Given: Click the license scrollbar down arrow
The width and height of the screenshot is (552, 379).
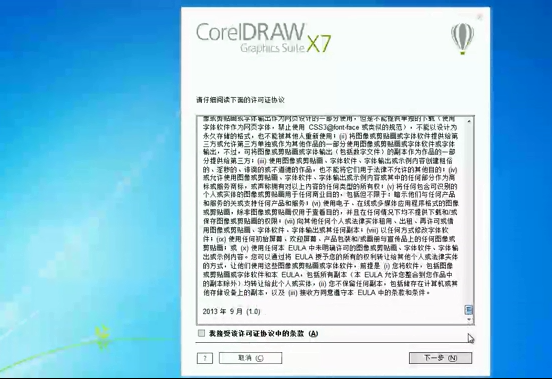Looking at the screenshot, I should pos(469,320).
